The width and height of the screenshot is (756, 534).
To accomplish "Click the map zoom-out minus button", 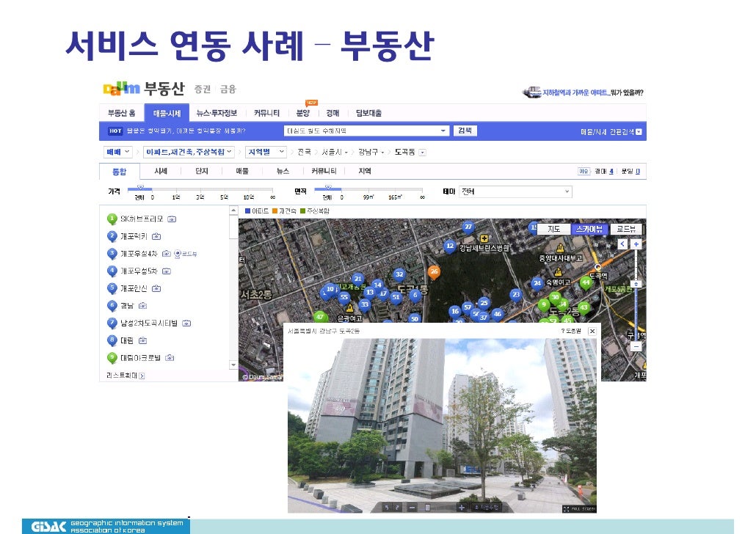I will pyautogui.click(x=636, y=347).
